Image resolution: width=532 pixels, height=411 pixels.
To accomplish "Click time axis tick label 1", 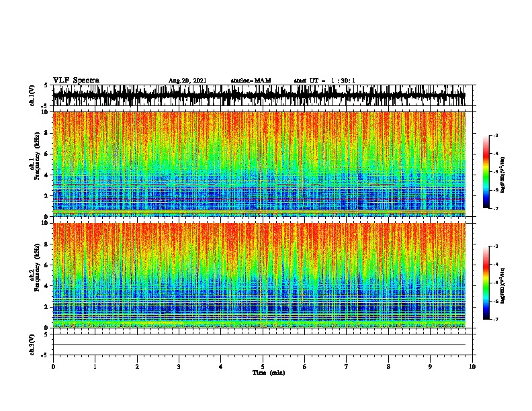I will [95, 367].
